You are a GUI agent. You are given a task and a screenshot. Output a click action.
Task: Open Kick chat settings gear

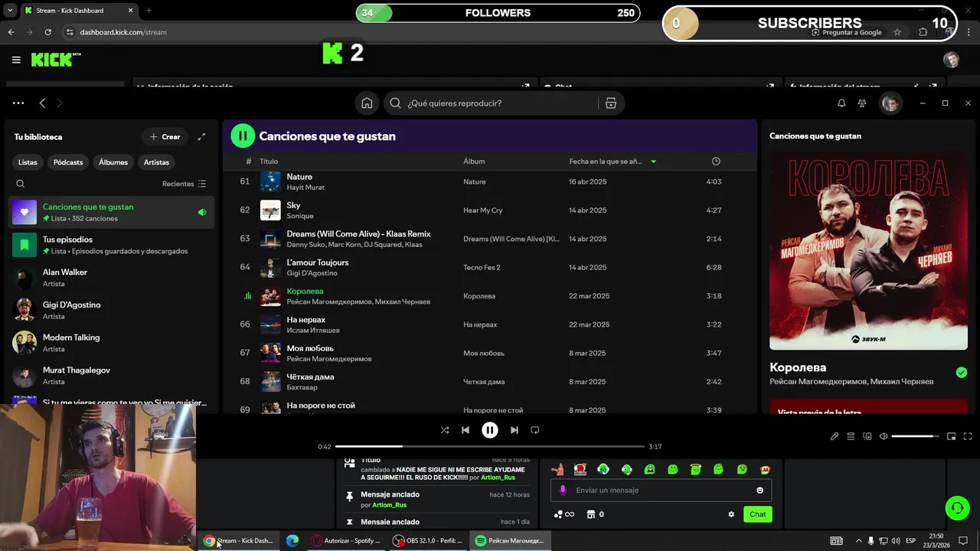click(731, 514)
